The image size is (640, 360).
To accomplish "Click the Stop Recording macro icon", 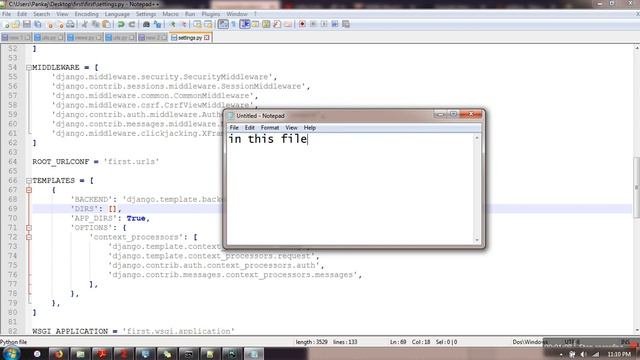I will pyautogui.click(x=313, y=24).
